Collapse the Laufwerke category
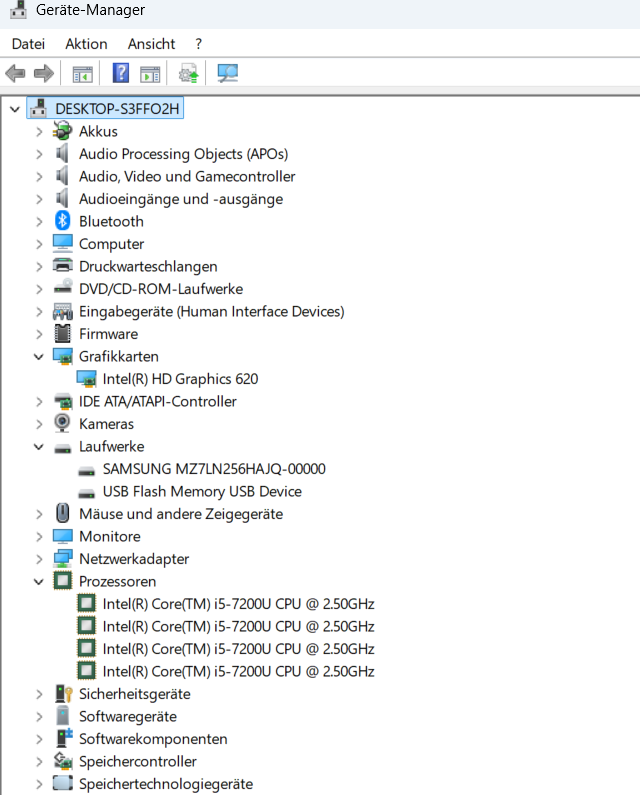 click(x=39, y=447)
